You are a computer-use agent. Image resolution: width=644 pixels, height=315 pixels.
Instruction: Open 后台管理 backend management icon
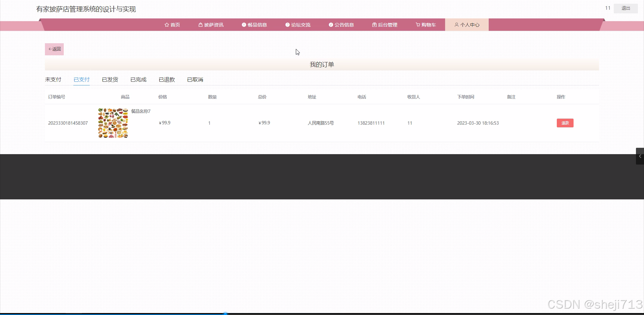(x=374, y=24)
